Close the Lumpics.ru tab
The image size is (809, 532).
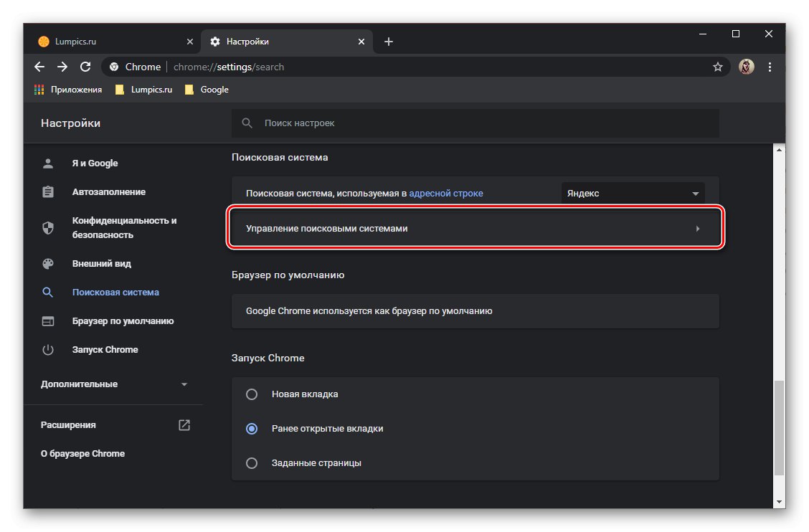point(189,42)
